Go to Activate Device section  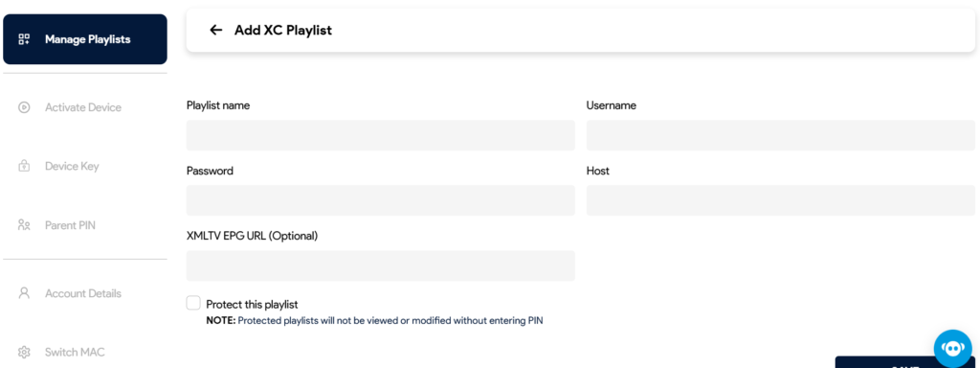coord(85,107)
